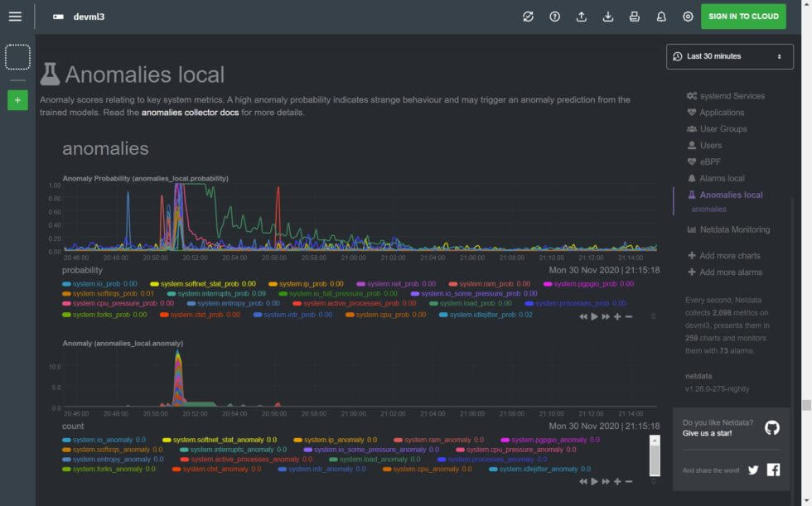Open the devml3 node selector

point(79,17)
